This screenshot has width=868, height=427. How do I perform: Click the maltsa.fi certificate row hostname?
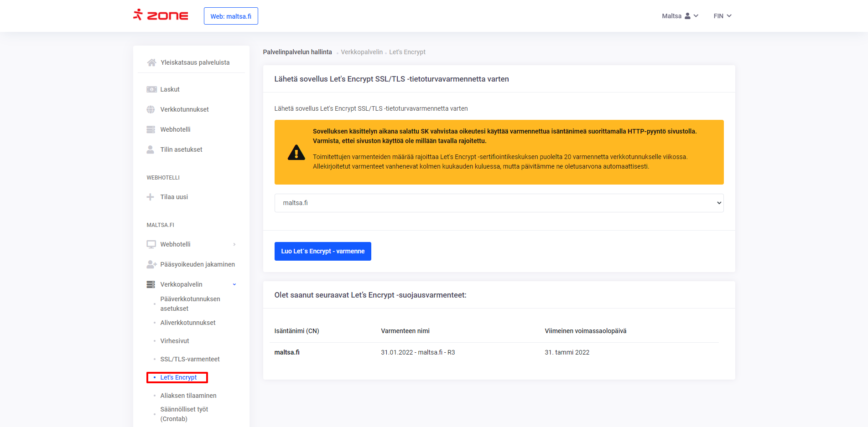click(x=287, y=352)
